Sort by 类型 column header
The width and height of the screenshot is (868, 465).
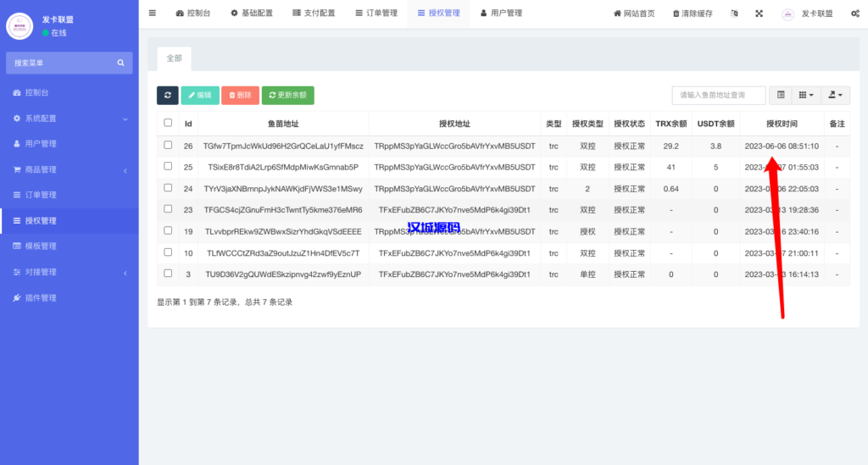(554, 124)
